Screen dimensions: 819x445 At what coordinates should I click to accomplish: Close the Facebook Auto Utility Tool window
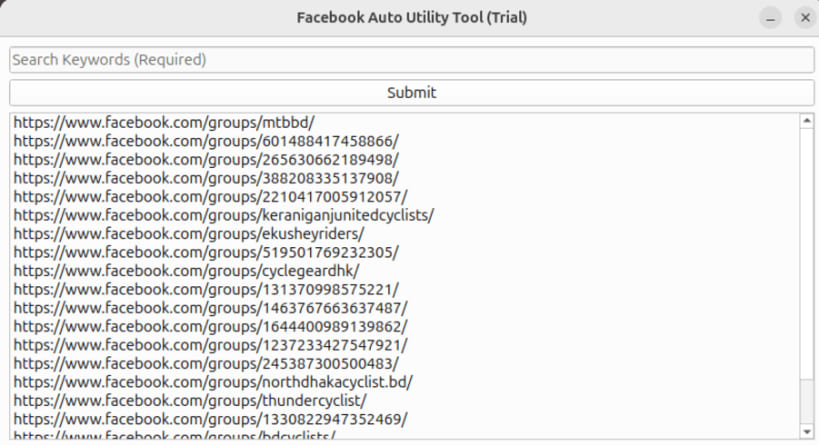click(x=805, y=18)
